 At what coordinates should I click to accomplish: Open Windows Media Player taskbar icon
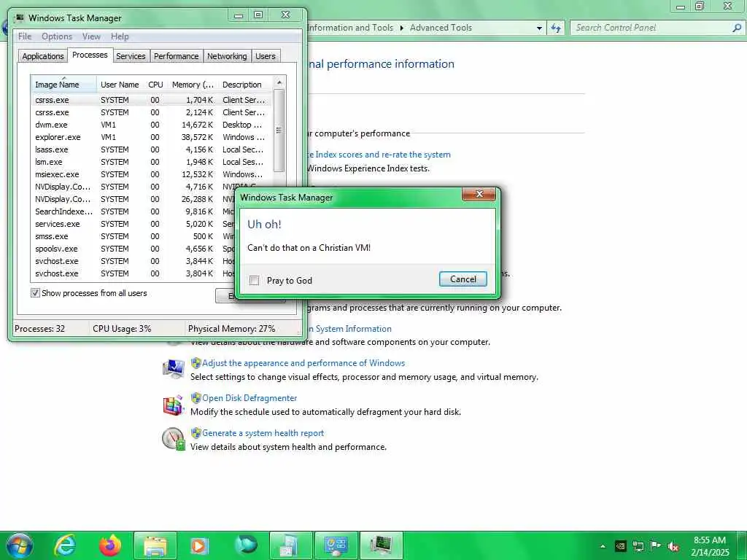tap(199, 545)
